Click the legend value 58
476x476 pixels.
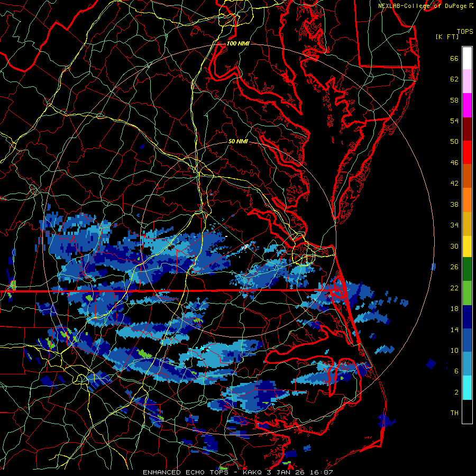coord(454,100)
